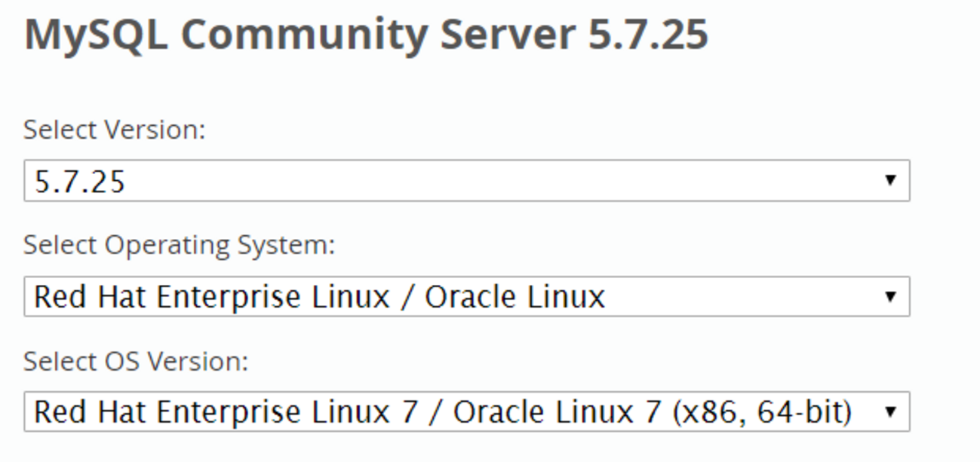Screen dimensions: 980x462
Task: Click the MySQL Community Server 5.7.25 heading
Action: pos(367,35)
